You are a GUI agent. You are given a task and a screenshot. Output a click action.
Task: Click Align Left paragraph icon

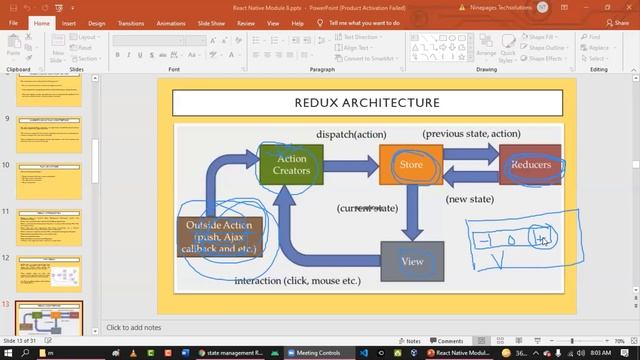pos(256,55)
